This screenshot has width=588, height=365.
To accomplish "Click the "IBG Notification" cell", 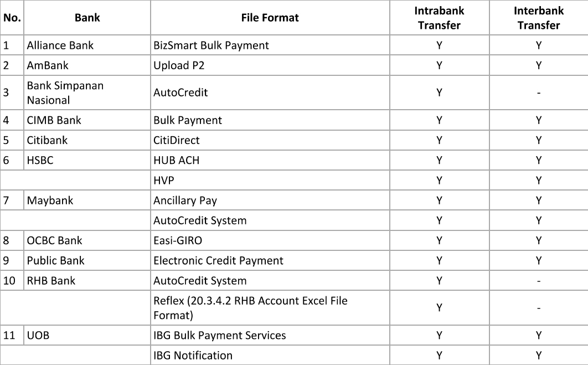I will [193, 355].
